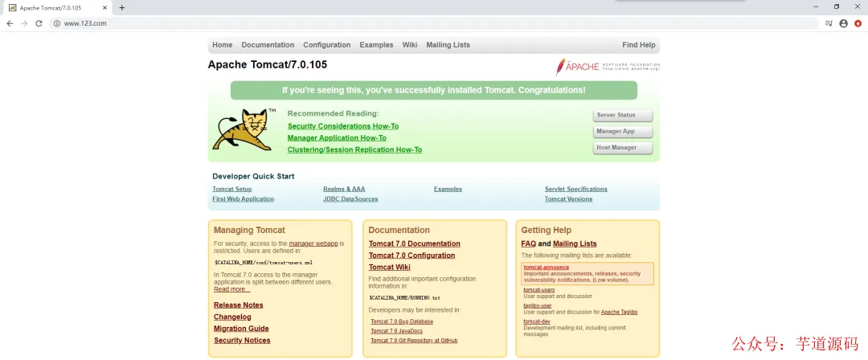This screenshot has width=868, height=360.
Task: Open the user profile icon
Action: click(844, 23)
